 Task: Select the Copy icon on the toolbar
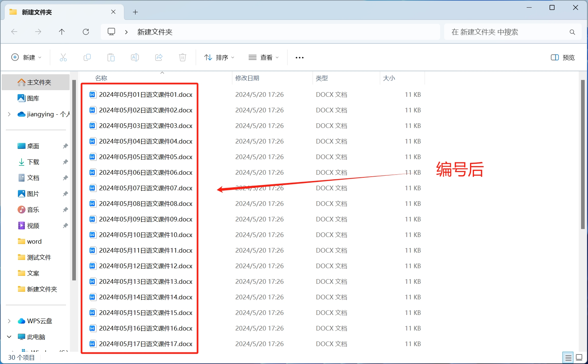tap(87, 57)
